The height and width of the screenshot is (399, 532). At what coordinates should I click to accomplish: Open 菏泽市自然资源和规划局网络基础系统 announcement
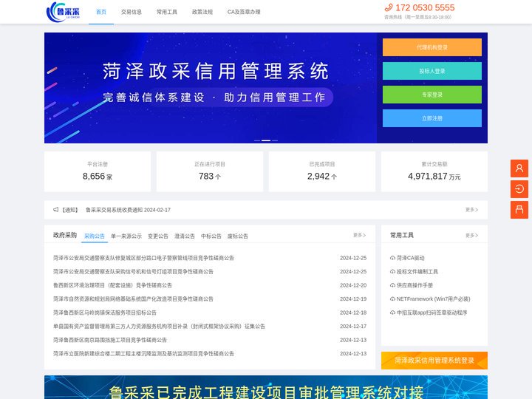click(x=133, y=299)
